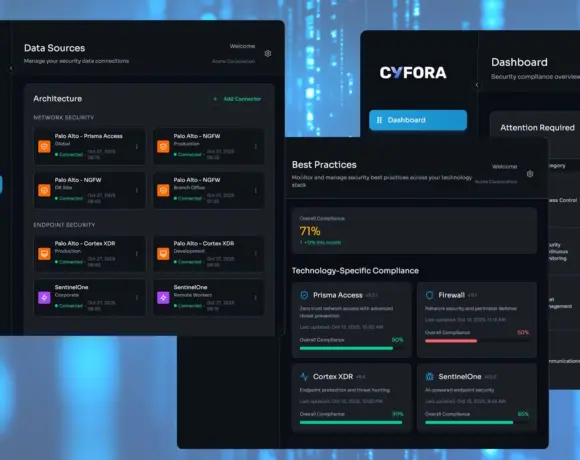Image resolution: width=580 pixels, height=460 pixels.
Task: Click Welcome text in Data Sources header
Action: [x=242, y=46]
